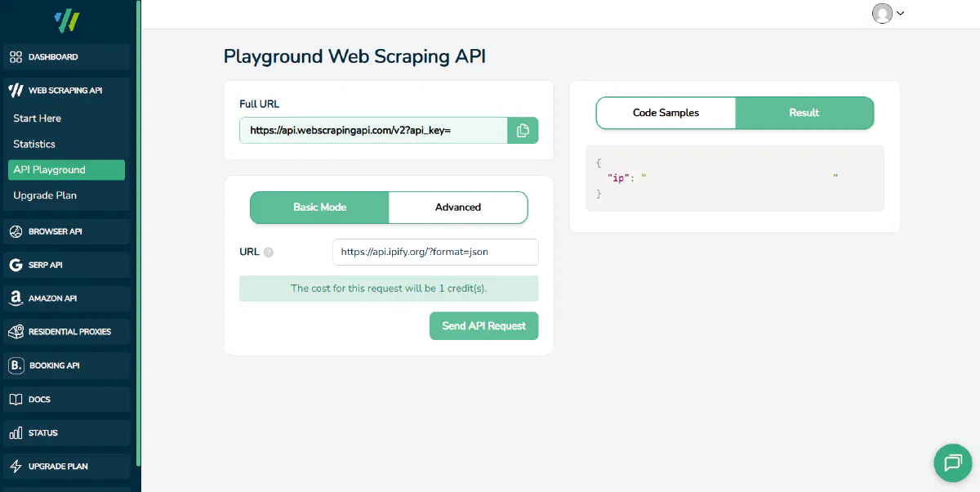This screenshot has height=492, width=980.
Task: Open the user account dropdown
Action: point(888,13)
